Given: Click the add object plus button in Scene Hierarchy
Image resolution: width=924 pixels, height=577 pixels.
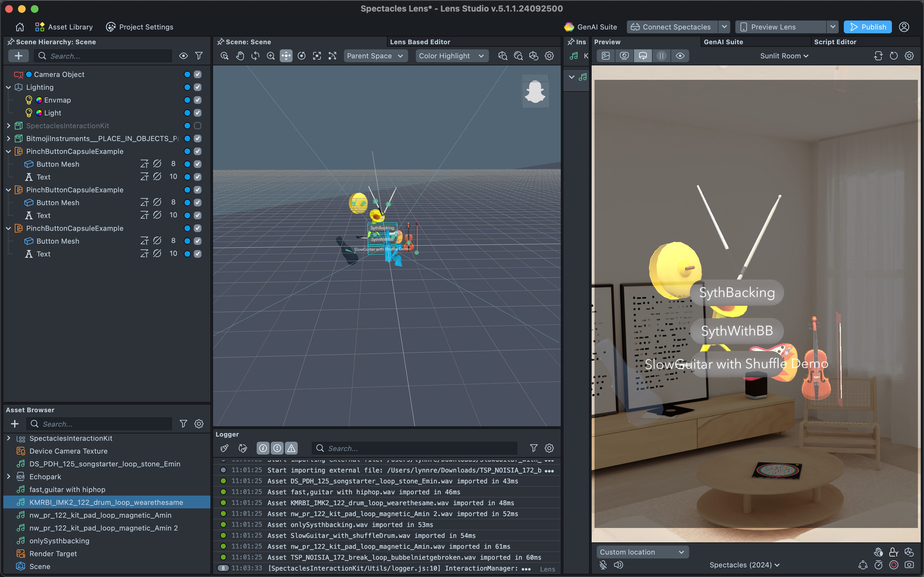Looking at the screenshot, I should [x=18, y=56].
